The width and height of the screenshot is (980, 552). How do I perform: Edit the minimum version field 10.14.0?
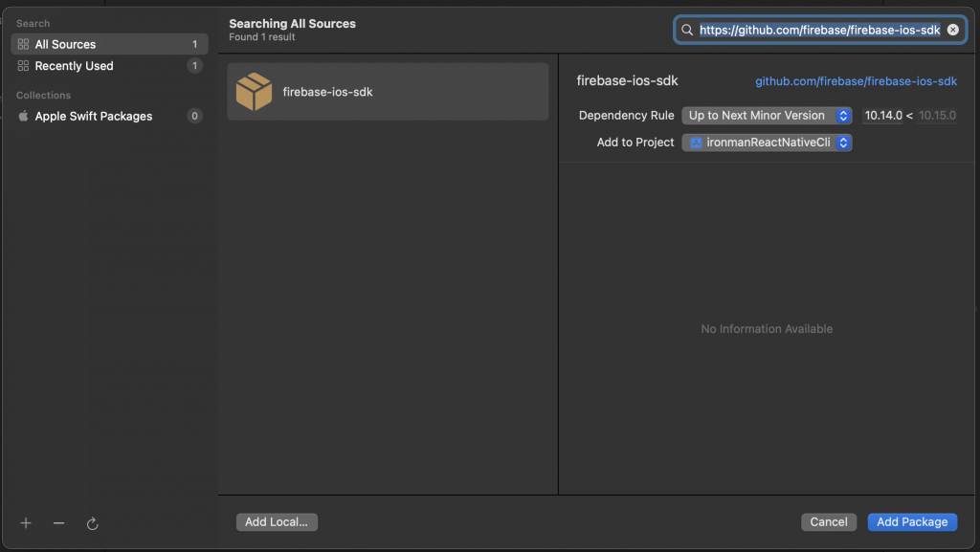pyautogui.click(x=883, y=116)
